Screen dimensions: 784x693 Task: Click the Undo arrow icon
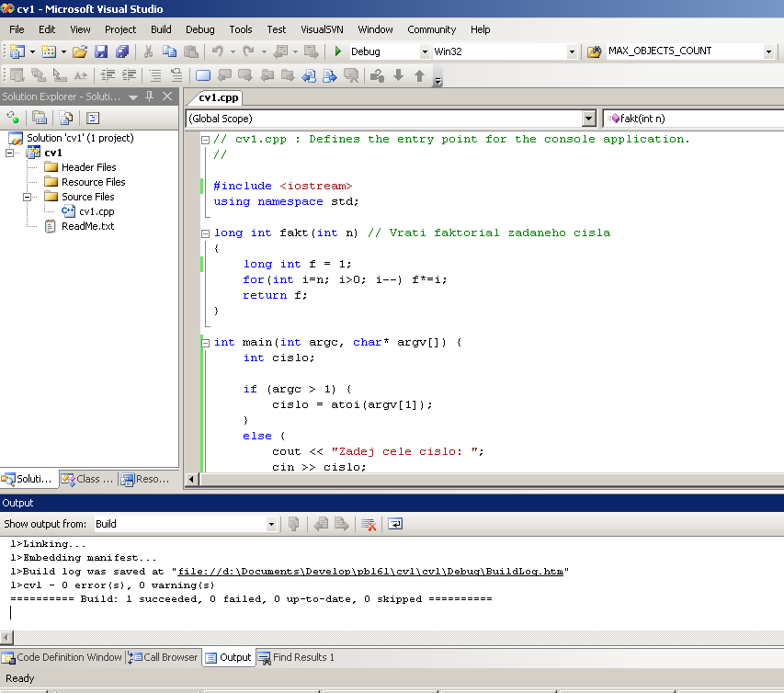(218, 51)
